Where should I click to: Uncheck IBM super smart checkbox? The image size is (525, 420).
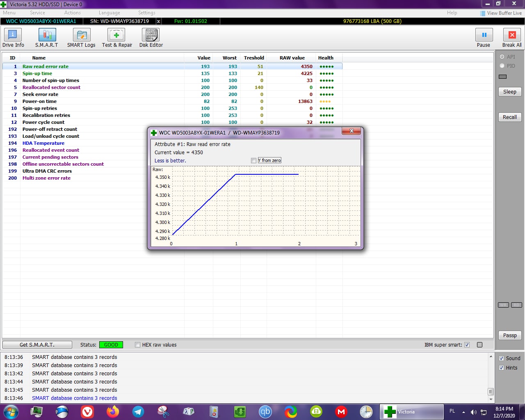coord(467,345)
